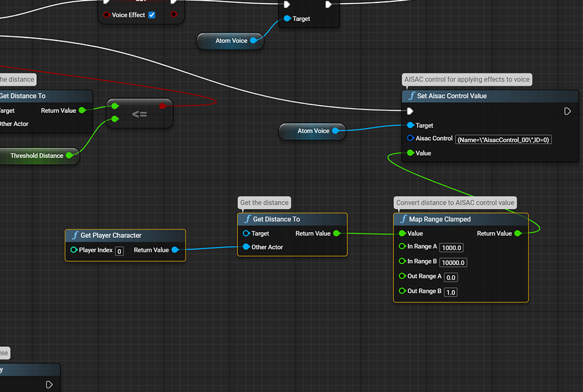This screenshot has height=392, width=583.
Task: Select 'AISAC control for applying effects to voice' comment
Action: [x=467, y=79]
